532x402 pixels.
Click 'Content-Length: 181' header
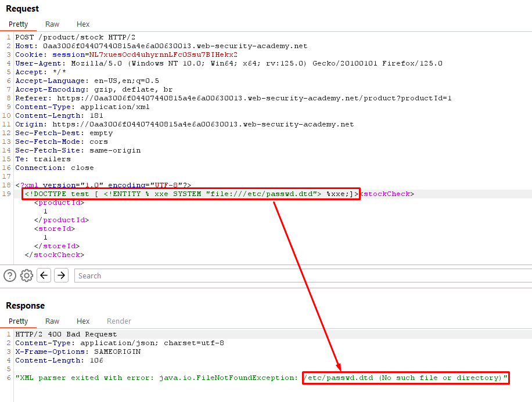59,115
